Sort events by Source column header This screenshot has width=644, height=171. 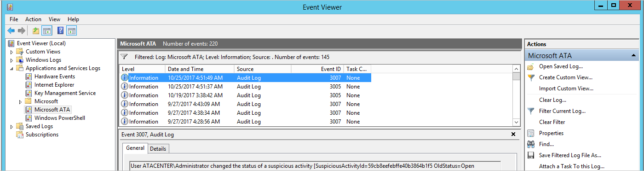262,69
